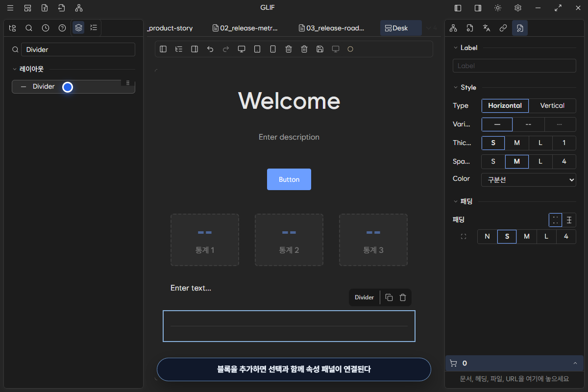Set divider Type to Vertical
The image size is (588, 392).
[552, 105]
